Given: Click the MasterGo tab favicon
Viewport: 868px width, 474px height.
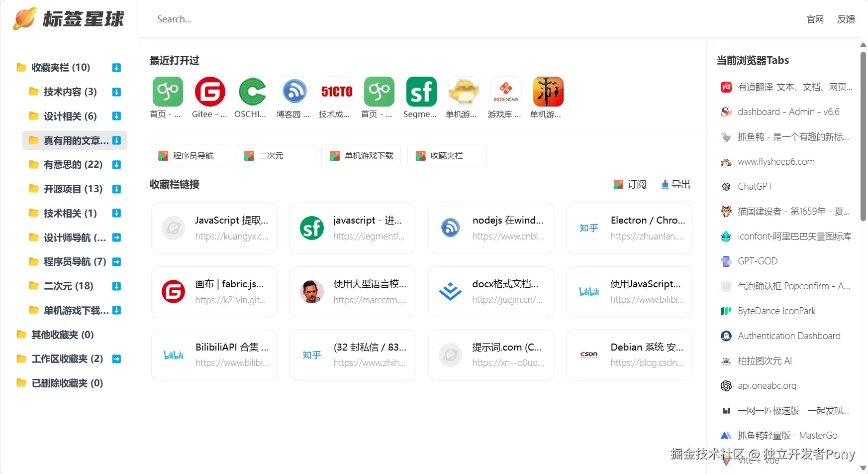Looking at the screenshot, I should (x=726, y=436).
